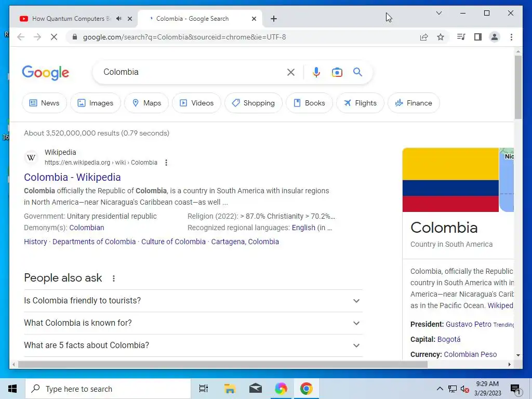The image size is (532, 399).
Task: Open Colombian Peso currency link
Action: tap(470, 354)
